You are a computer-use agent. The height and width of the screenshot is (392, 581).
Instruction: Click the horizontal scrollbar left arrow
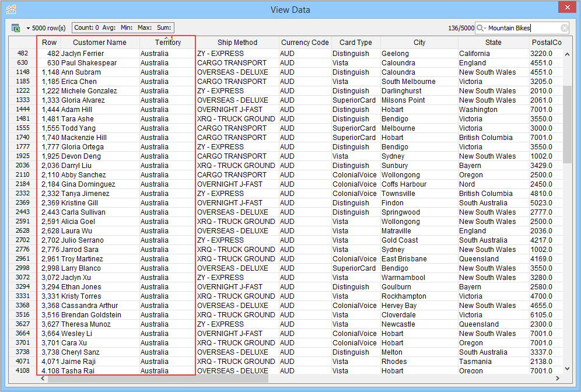click(x=43, y=378)
